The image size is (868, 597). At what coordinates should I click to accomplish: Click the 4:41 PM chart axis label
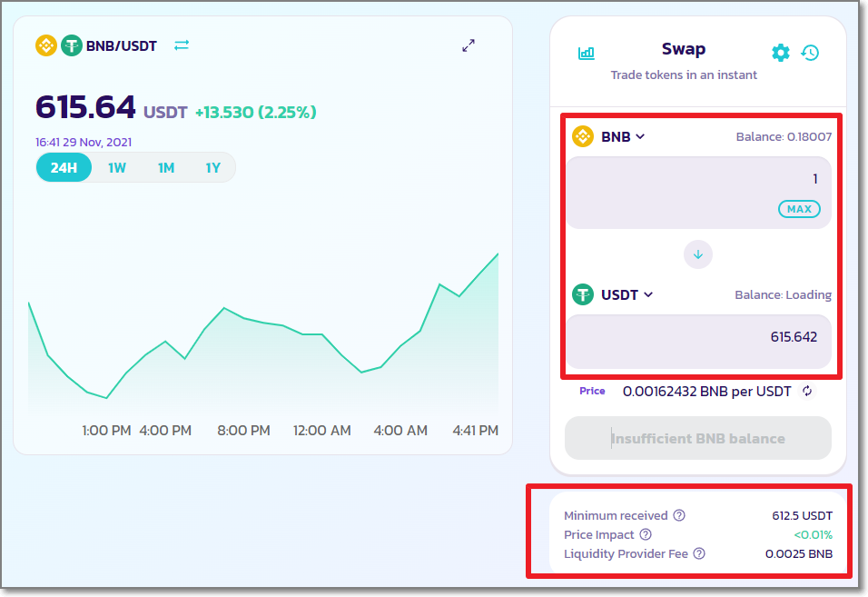(476, 431)
